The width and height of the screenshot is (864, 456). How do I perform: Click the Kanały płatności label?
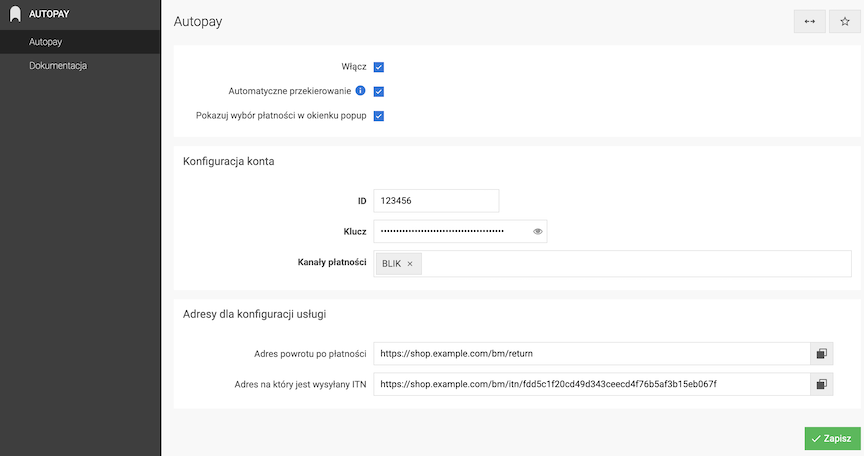[x=332, y=262]
